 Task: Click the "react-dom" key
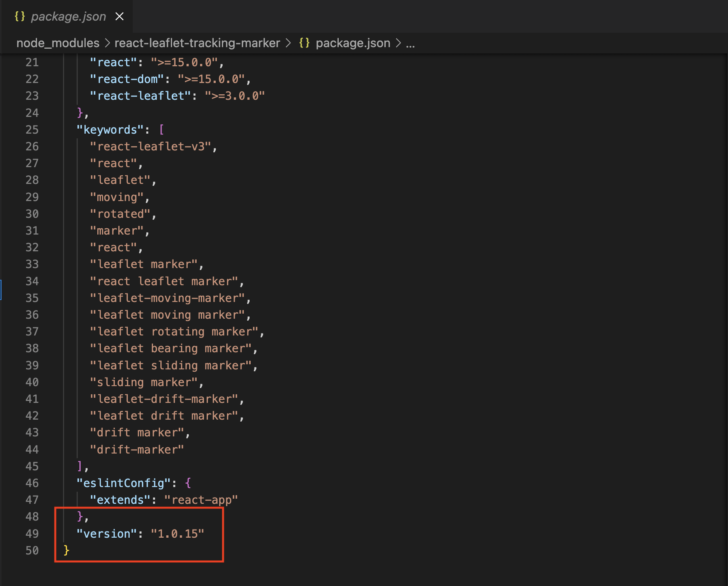point(127,79)
